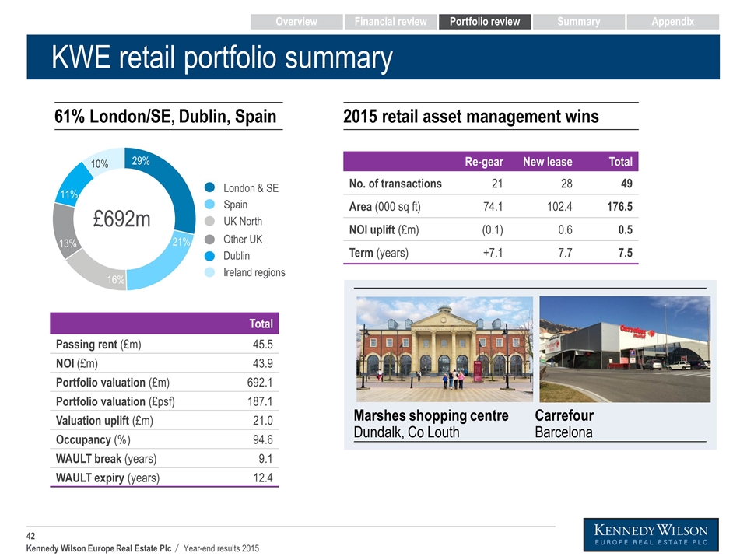This screenshot has height=560, width=747.
Task: Click the 'Marshes shopping centre' caption
Action: [x=430, y=415]
